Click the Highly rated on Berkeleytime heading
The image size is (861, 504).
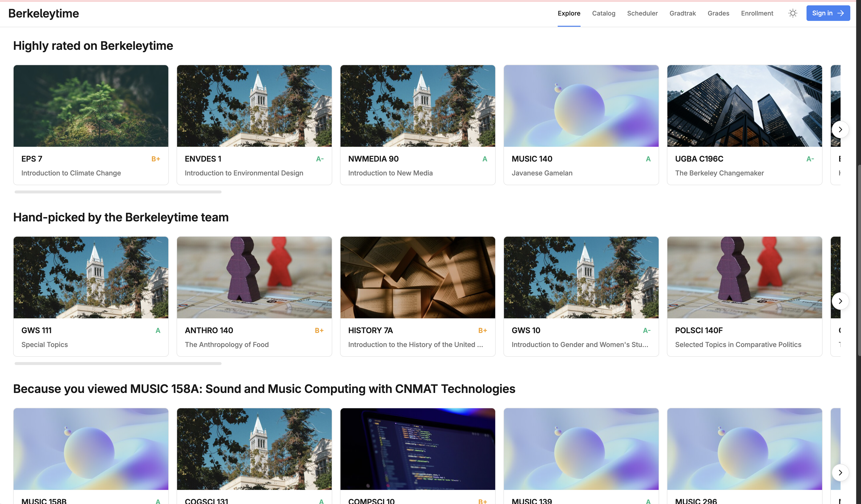pos(93,46)
